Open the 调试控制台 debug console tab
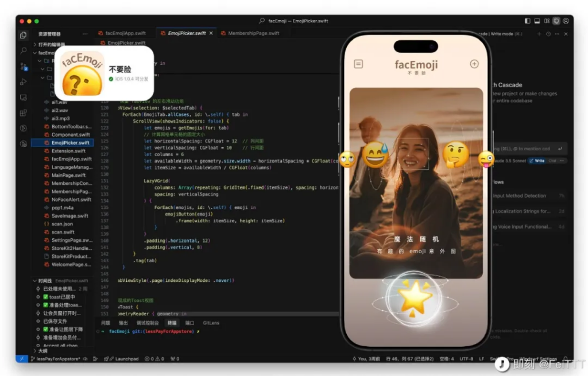Image resolution: width=588 pixels, height=376 pixels. (x=148, y=323)
